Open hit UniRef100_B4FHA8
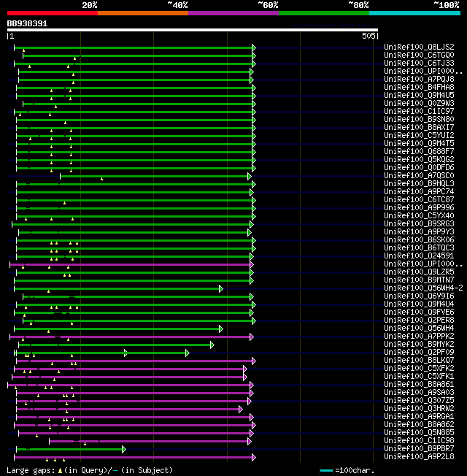This screenshot has width=467, height=476. tap(419, 87)
